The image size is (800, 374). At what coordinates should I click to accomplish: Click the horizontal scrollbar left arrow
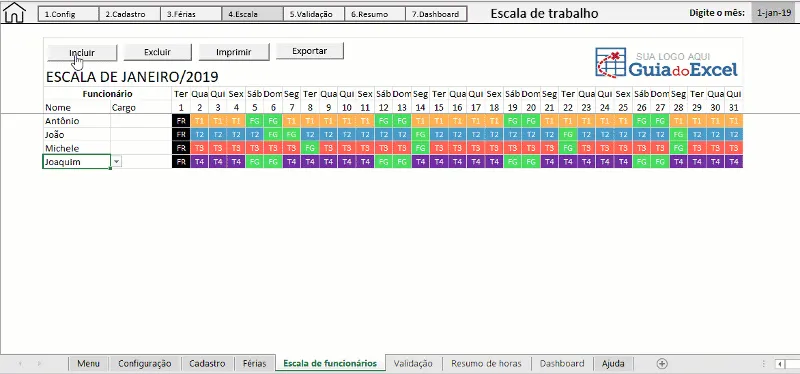(x=780, y=364)
